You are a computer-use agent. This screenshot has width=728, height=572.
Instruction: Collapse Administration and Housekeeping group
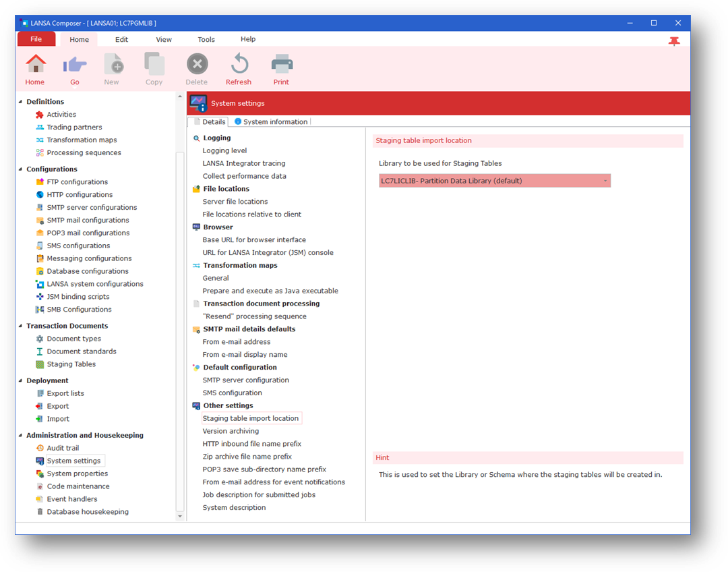point(20,435)
